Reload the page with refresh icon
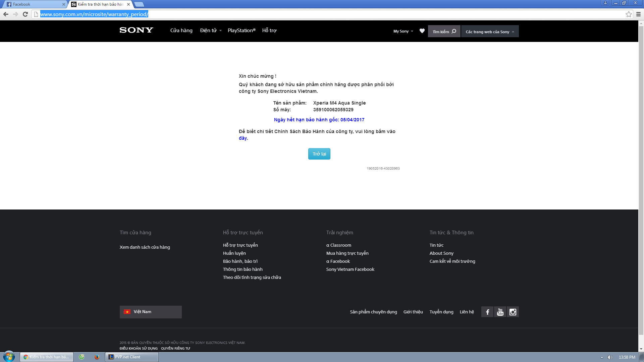Viewport: 644px width, 362px height. 25,14
